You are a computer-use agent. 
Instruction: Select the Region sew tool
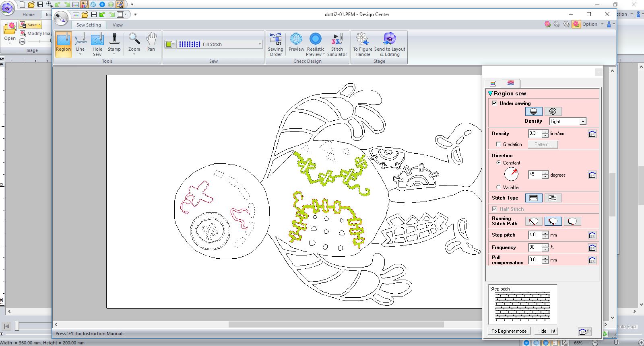pyautogui.click(x=63, y=44)
